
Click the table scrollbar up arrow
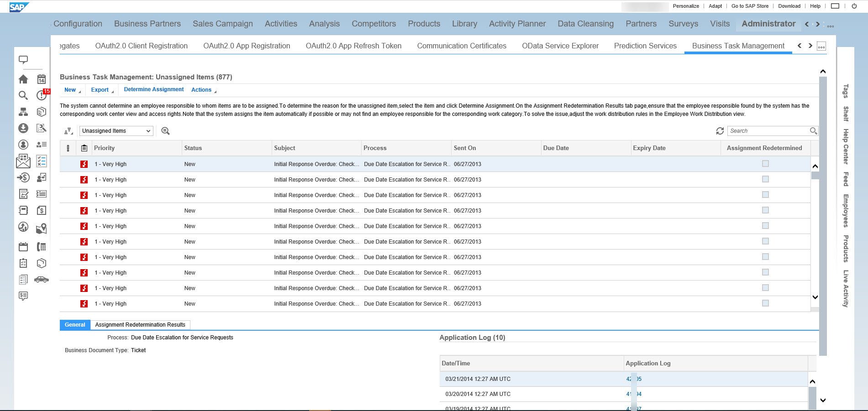coord(815,166)
